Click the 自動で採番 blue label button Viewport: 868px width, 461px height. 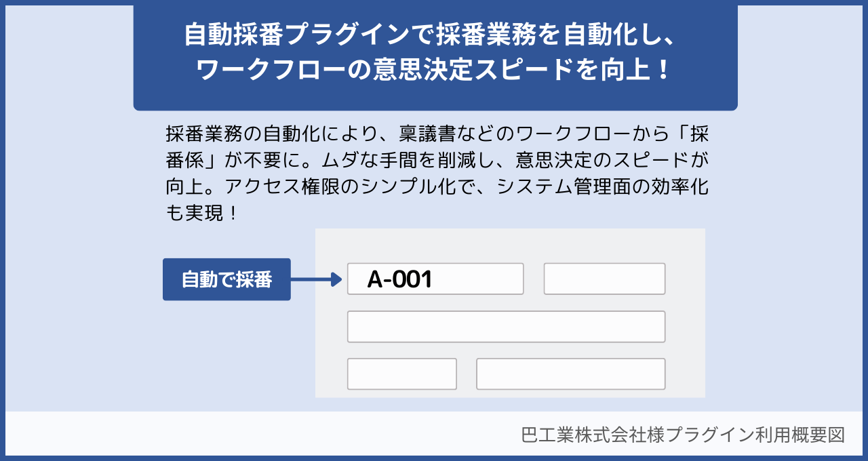[x=226, y=279]
